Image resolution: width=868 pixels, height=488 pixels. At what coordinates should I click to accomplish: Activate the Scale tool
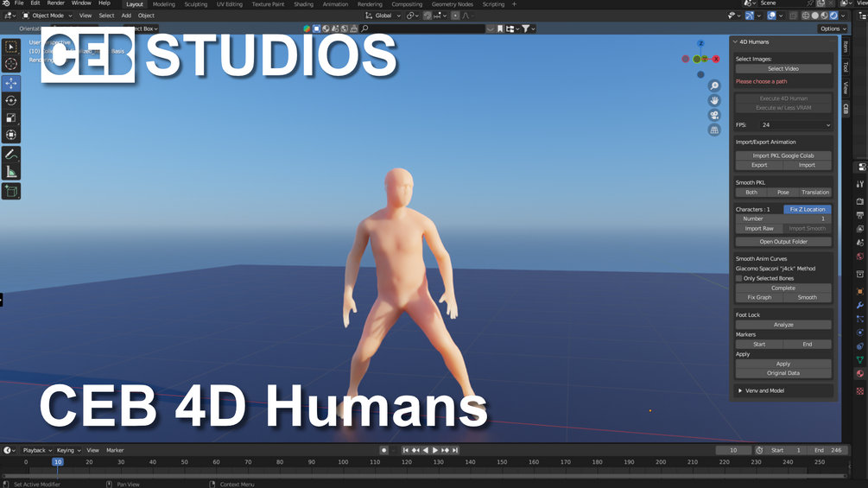click(x=11, y=117)
